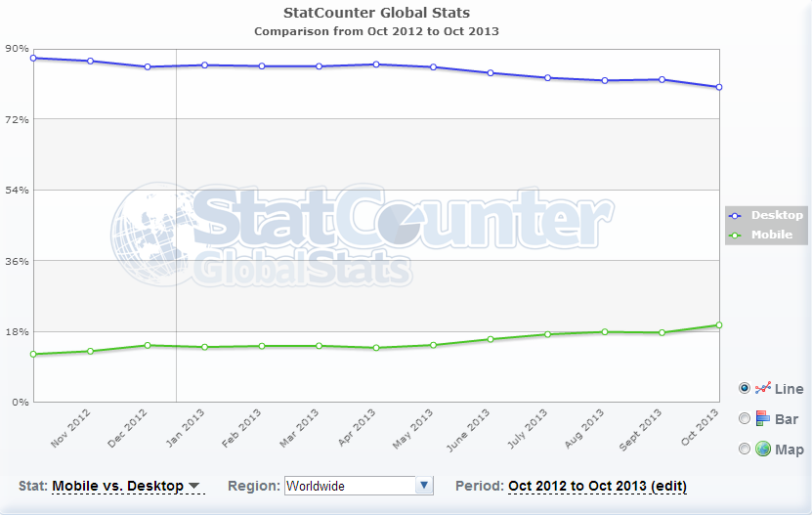This screenshot has height=515, width=812.
Task: Click the Mobile data point for June 2013
Action: point(491,339)
